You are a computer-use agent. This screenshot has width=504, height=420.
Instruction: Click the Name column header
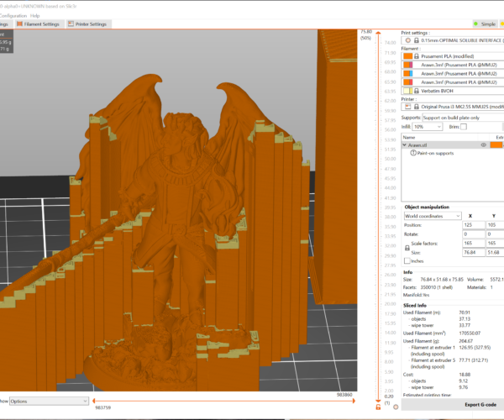409,137
